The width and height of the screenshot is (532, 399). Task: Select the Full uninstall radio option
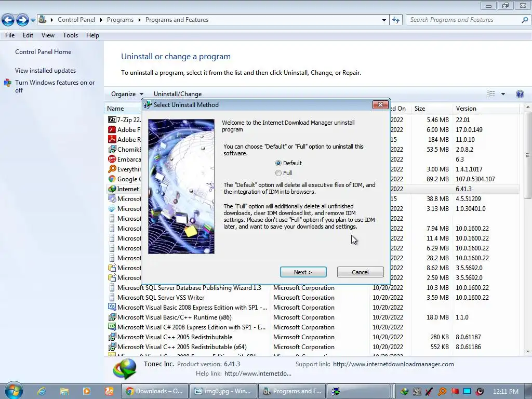click(x=278, y=173)
